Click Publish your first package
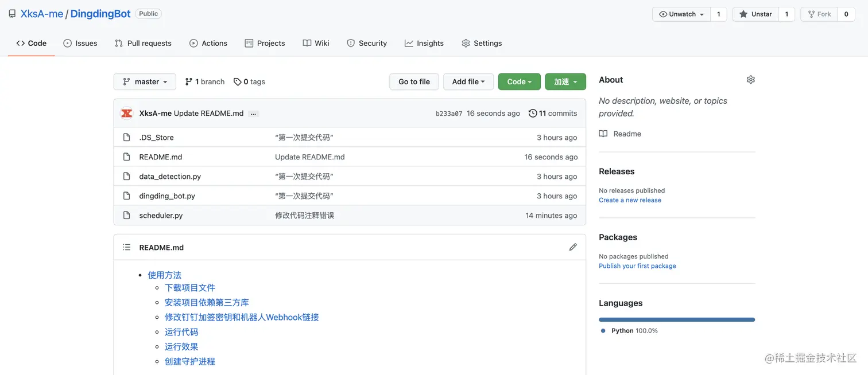 [x=637, y=266]
